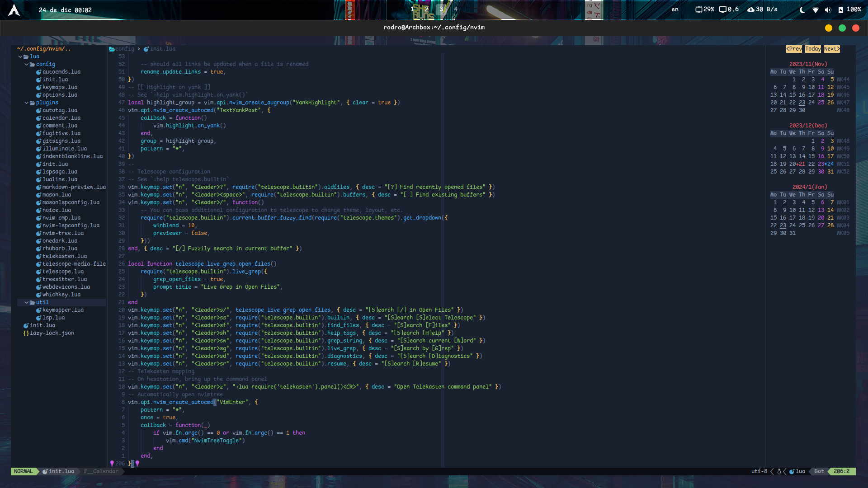
Task: Click the battery indicator icon
Action: coord(840,10)
